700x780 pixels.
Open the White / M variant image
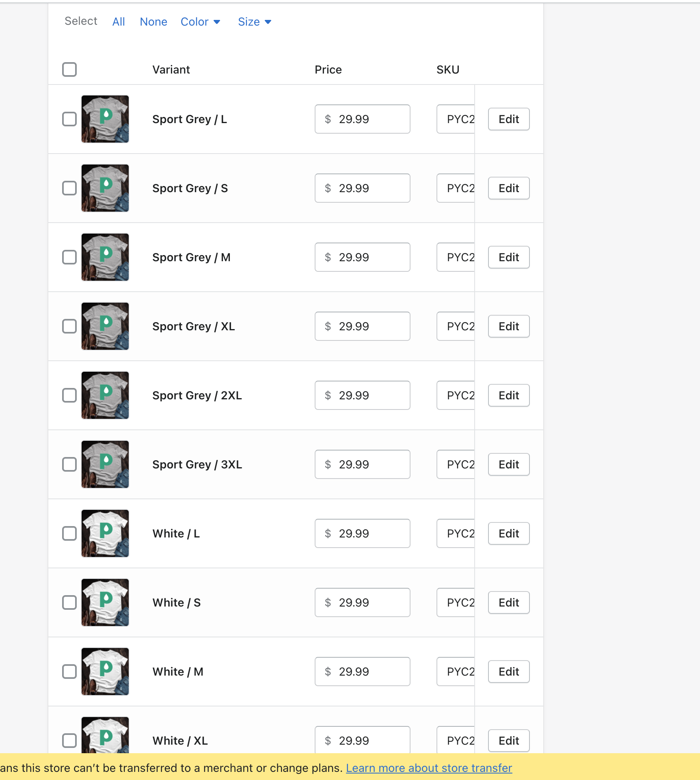105,672
